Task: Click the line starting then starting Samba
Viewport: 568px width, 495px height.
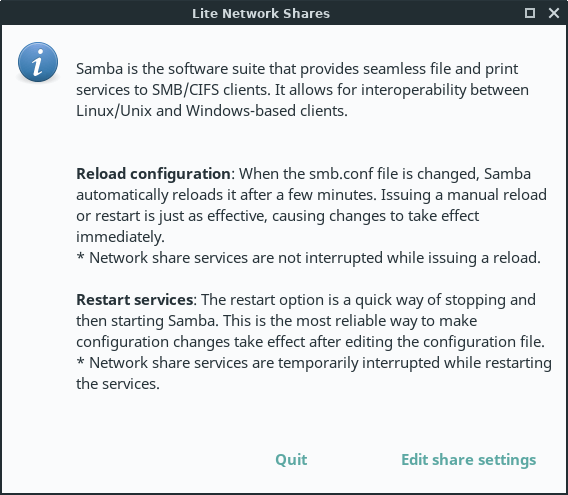Action: coord(276,321)
